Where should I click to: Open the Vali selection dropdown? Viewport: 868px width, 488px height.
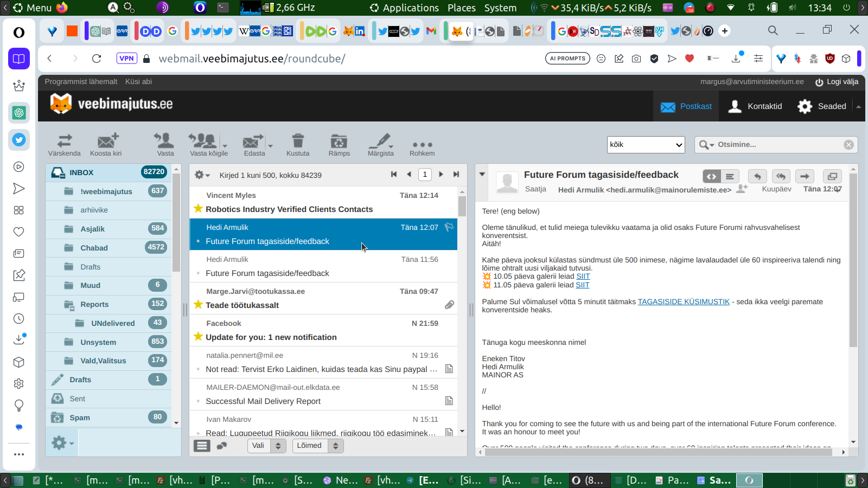coord(267,446)
